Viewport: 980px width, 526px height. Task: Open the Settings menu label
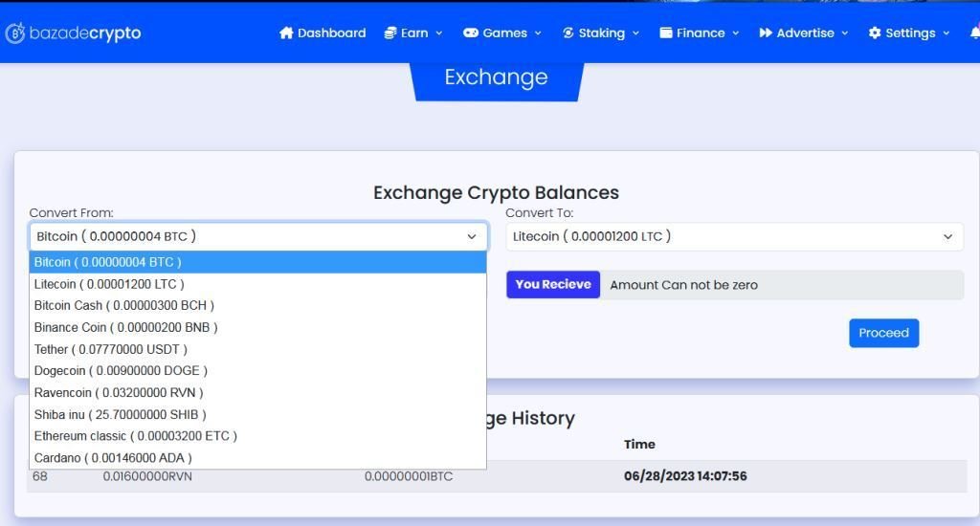(910, 33)
